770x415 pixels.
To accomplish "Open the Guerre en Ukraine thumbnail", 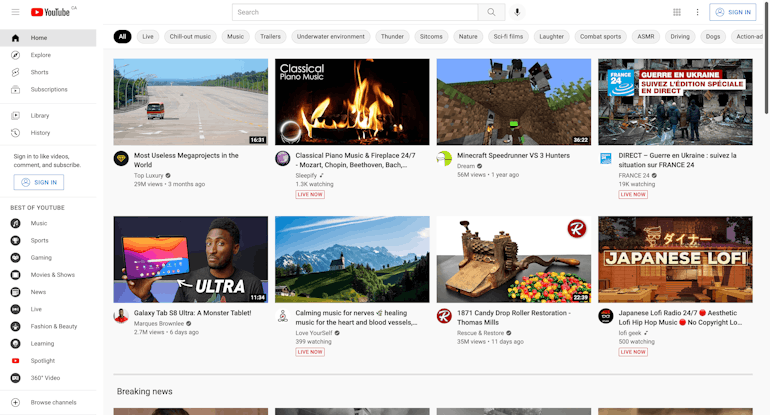I will coord(675,102).
